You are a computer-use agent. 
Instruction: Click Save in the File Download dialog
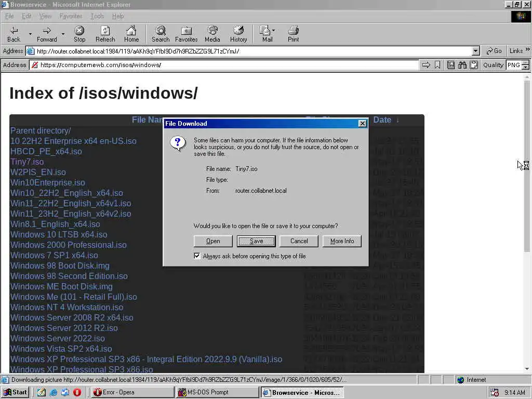[x=256, y=241]
